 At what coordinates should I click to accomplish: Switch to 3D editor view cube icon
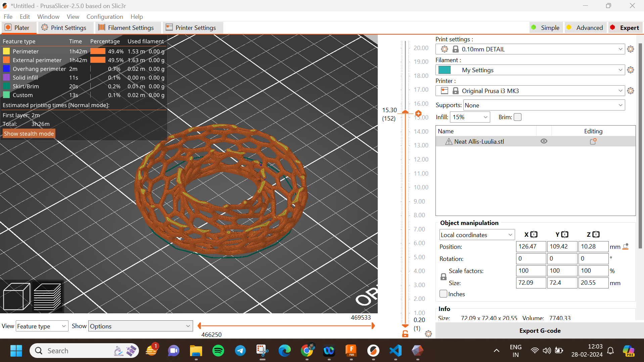(x=16, y=297)
